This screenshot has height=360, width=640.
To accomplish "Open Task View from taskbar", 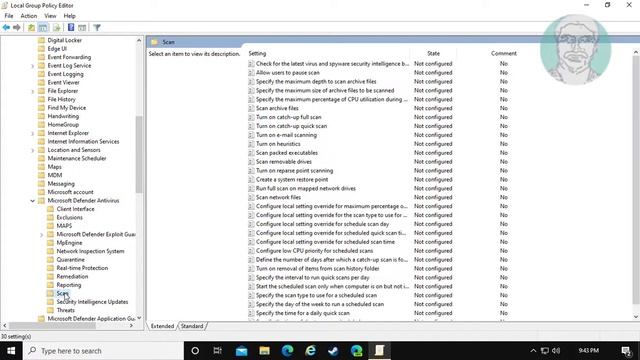I will 218,351.
